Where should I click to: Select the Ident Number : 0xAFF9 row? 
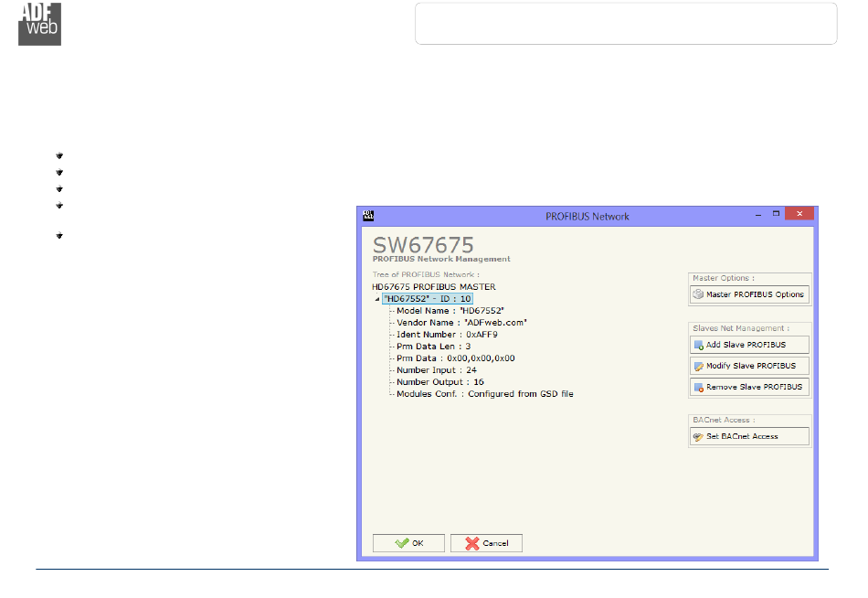pos(447,335)
